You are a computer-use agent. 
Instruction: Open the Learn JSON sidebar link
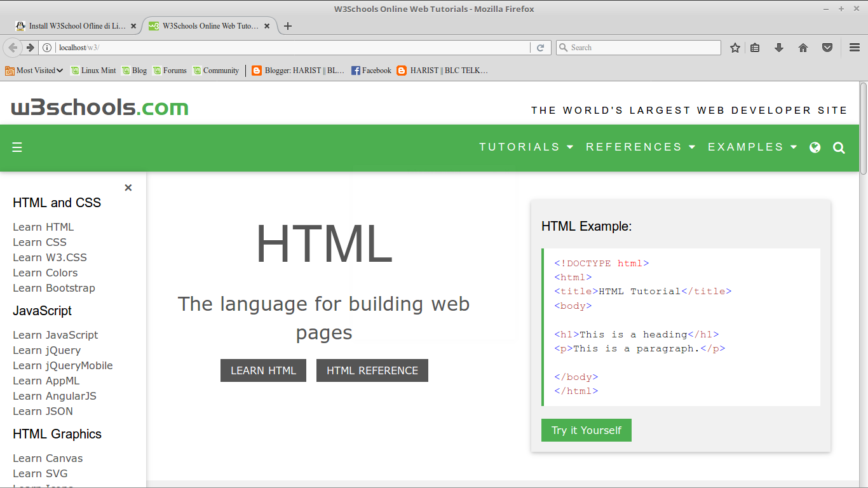[43, 411]
